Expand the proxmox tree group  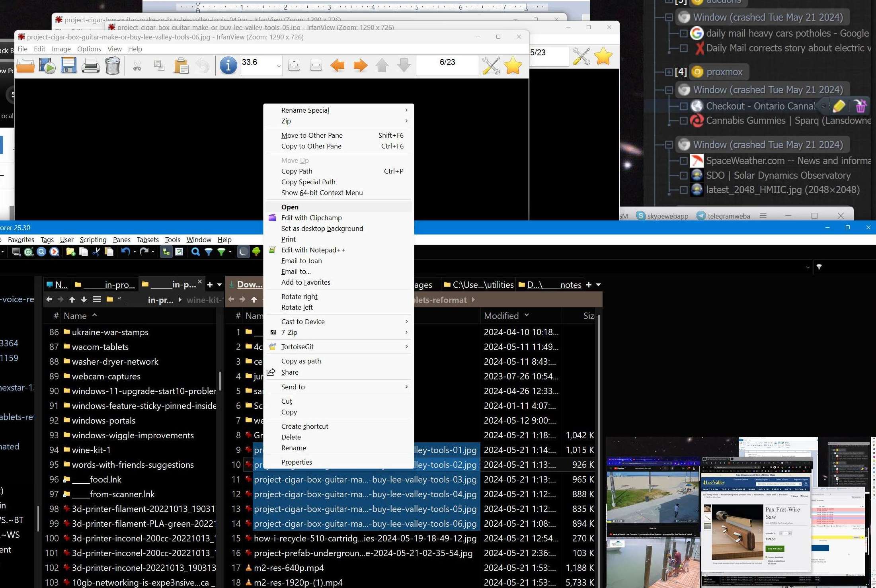(669, 72)
